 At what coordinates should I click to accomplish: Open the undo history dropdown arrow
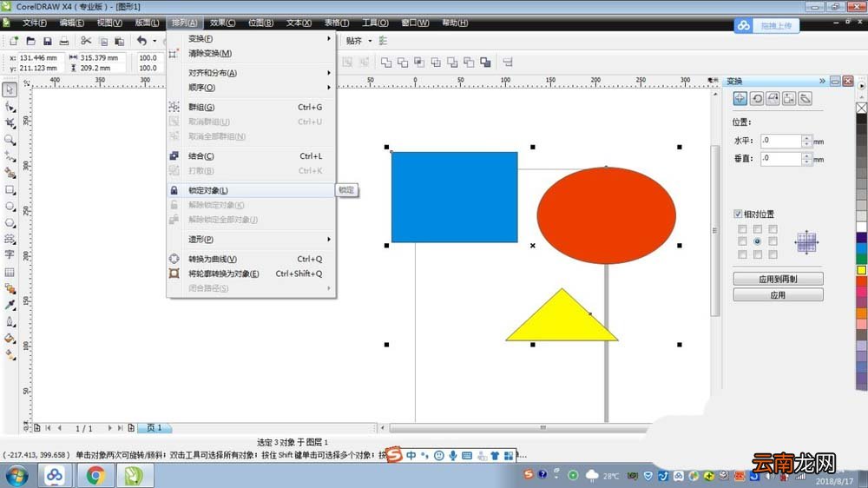(x=155, y=41)
